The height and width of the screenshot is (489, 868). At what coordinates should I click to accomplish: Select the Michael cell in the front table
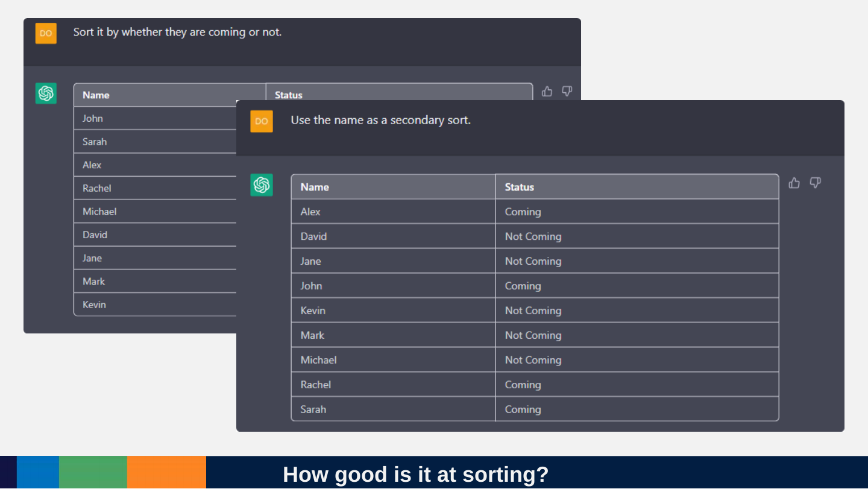(x=393, y=360)
